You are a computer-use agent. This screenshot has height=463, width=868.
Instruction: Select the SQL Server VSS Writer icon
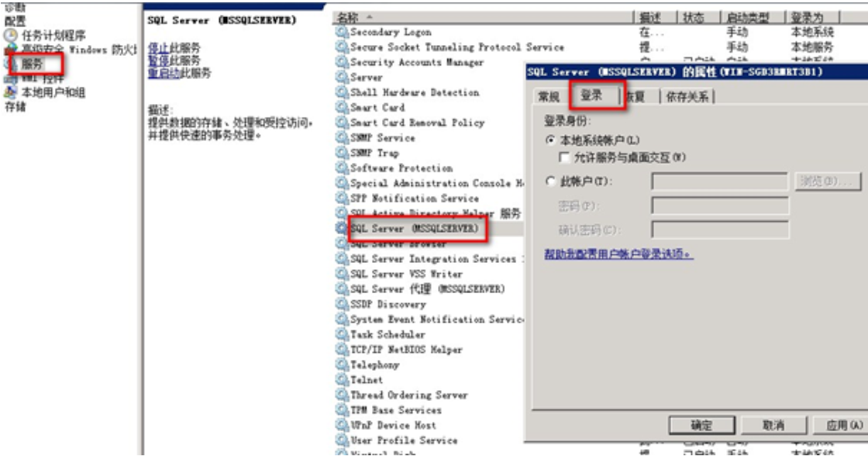(342, 274)
